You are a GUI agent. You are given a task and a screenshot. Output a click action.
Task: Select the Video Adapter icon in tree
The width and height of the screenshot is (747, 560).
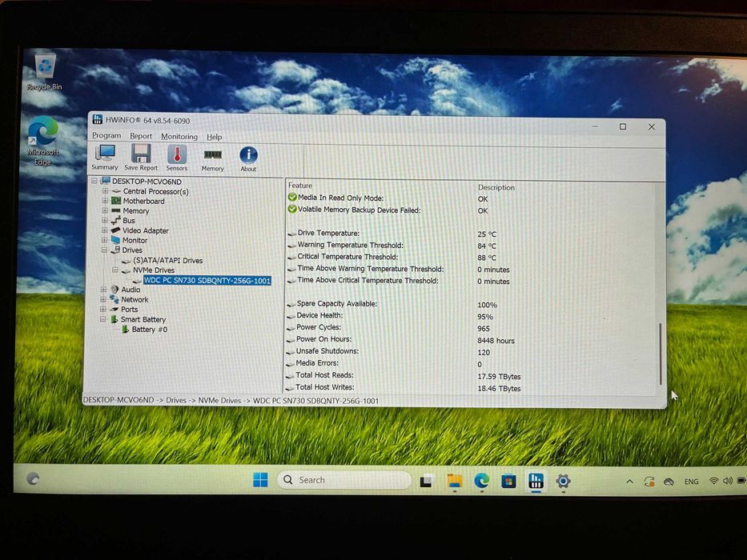click(115, 230)
